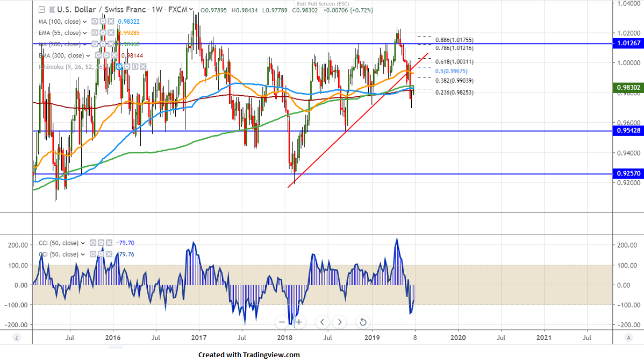Open settings for MA 100 indicator
The height and width of the screenshot is (361, 644).
click(102, 22)
